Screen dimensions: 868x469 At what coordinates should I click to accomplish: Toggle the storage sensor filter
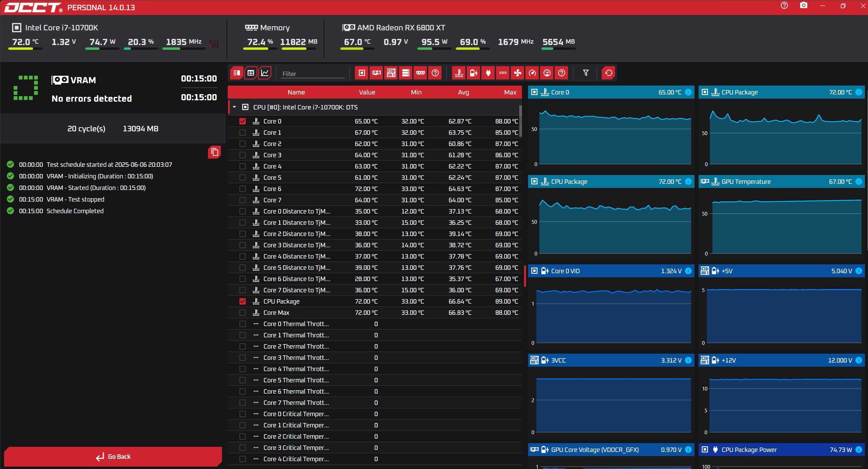[406, 73]
